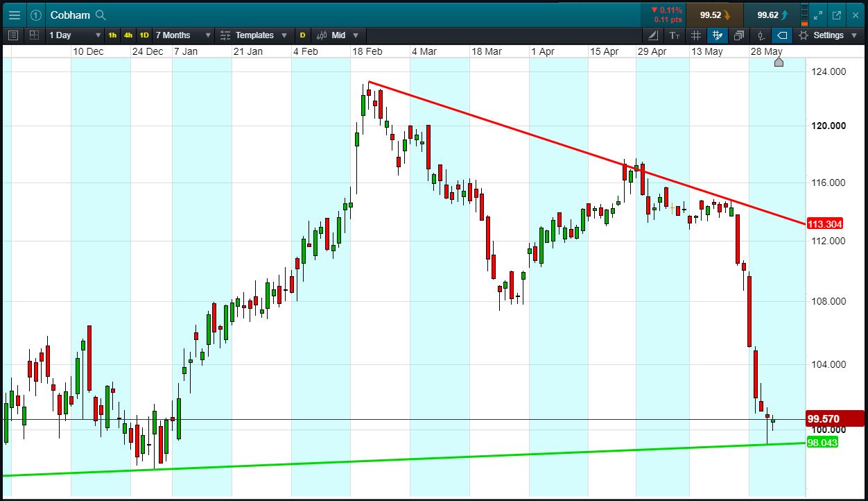The height and width of the screenshot is (501, 868).
Task: Toggle the highlighted grid colouring icon
Action: 718,35
